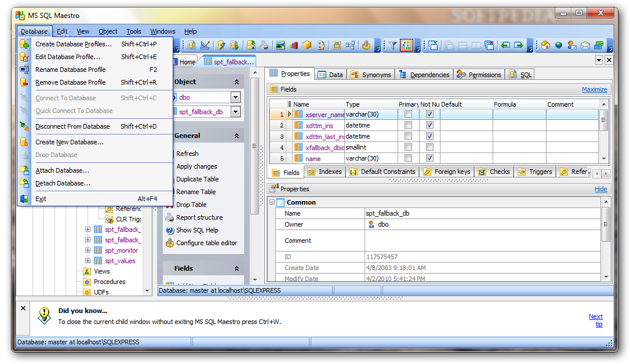Toggle Not Null checkbox for xserver_name
The width and height of the screenshot is (630, 364).
(429, 114)
